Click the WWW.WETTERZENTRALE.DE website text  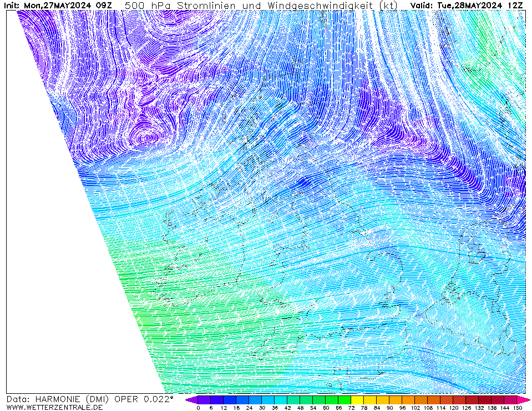54,407
